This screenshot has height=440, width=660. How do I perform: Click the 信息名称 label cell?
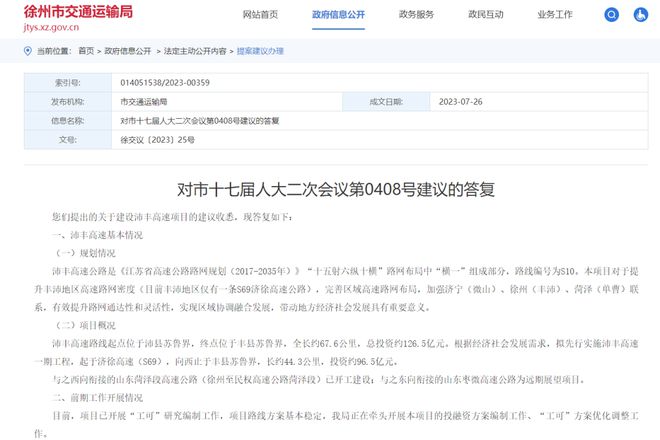pos(68,121)
